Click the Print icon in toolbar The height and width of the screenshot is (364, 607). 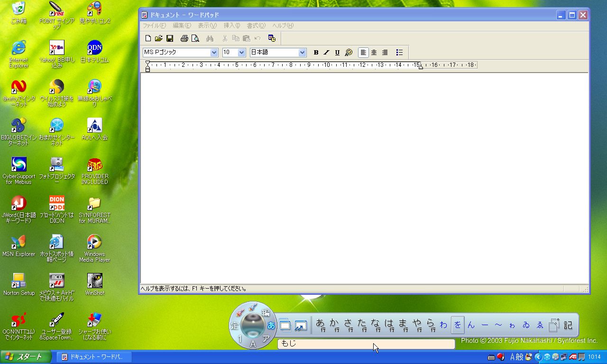(184, 38)
